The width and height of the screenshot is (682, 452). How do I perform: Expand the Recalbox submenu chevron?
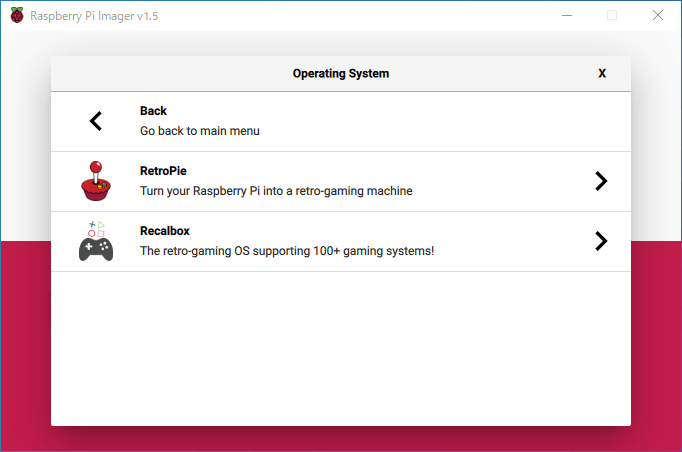(601, 241)
